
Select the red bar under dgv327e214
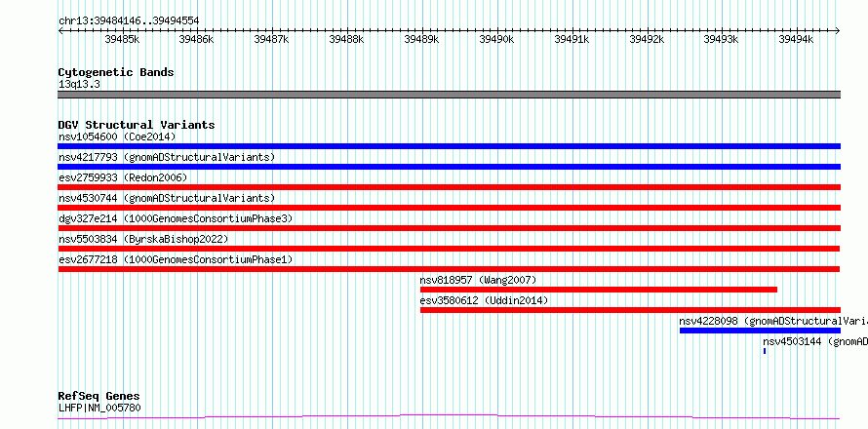pyautogui.click(x=449, y=228)
